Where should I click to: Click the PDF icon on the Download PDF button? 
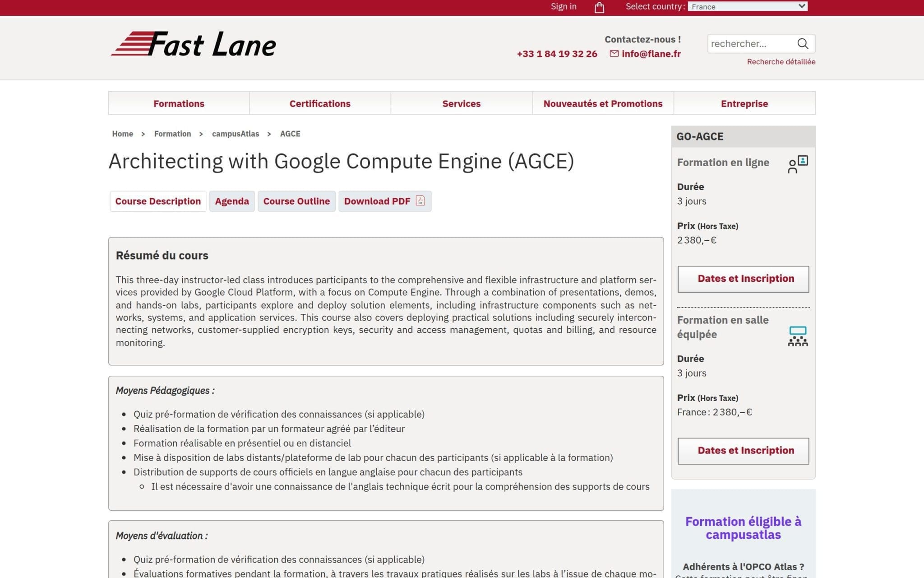pos(419,202)
